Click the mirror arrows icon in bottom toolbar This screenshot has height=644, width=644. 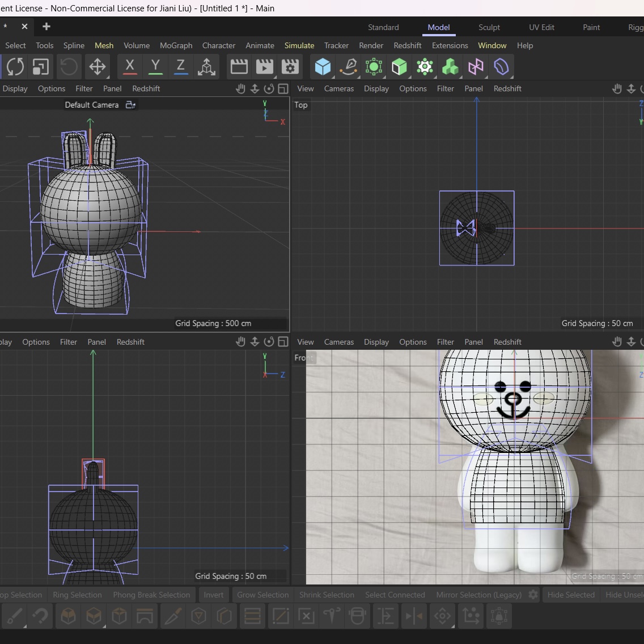coord(414,616)
